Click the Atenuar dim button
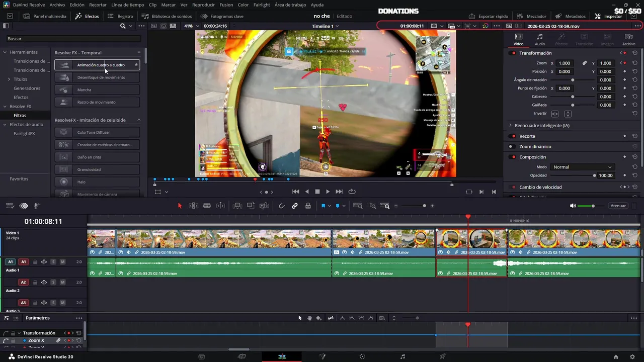This screenshot has width=644, height=362. coord(618,206)
